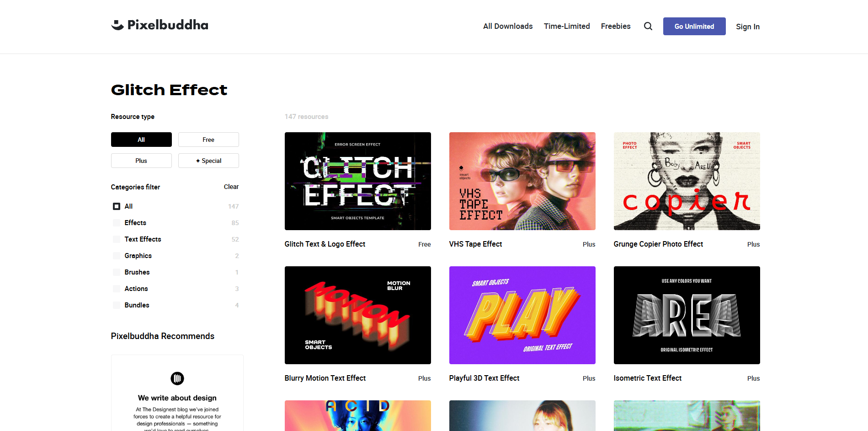Open the Time-Limited menu item
The height and width of the screenshot is (431, 868).
tap(566, 26)
